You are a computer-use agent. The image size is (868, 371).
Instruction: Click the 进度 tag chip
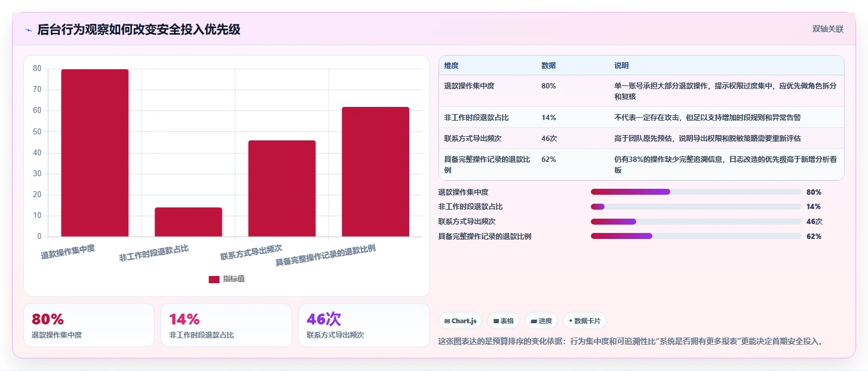pyautogui.click(x=541, y=321)
